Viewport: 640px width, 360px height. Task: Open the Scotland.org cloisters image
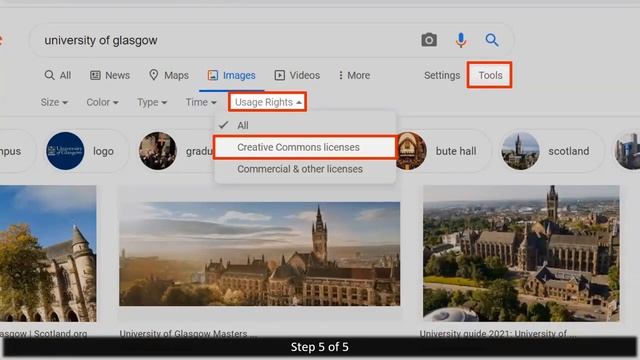click(48, 253)
